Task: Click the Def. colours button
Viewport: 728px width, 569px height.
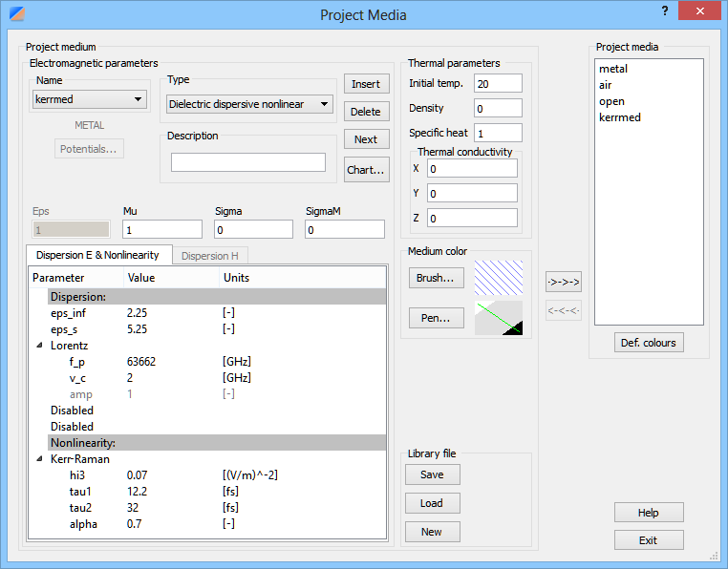Action: pyautogui.click(x=649, y=343)
